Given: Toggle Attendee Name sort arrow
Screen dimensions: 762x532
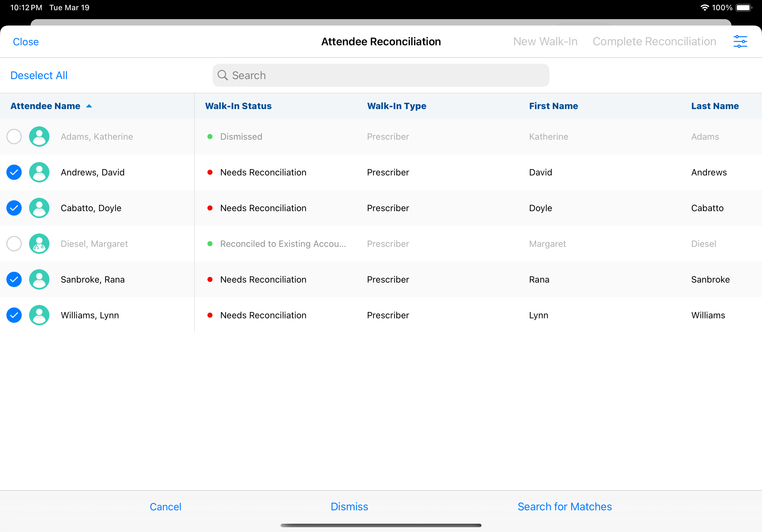Looking at the screenshot, I should point(89,106).
